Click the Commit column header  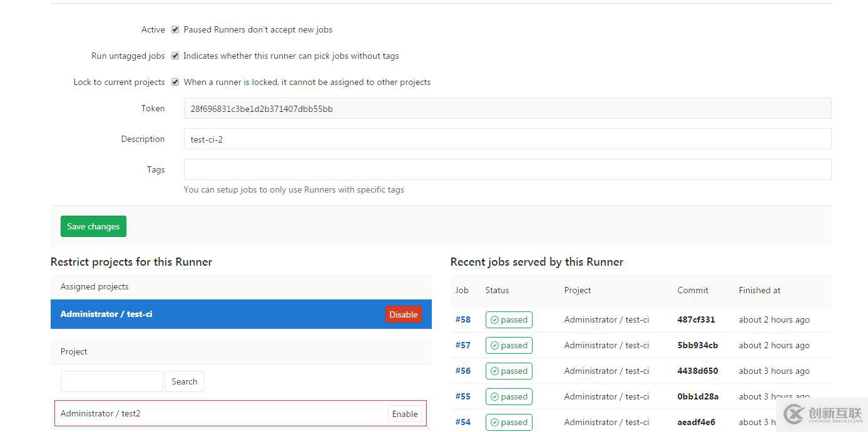click(x=693, y=290)
